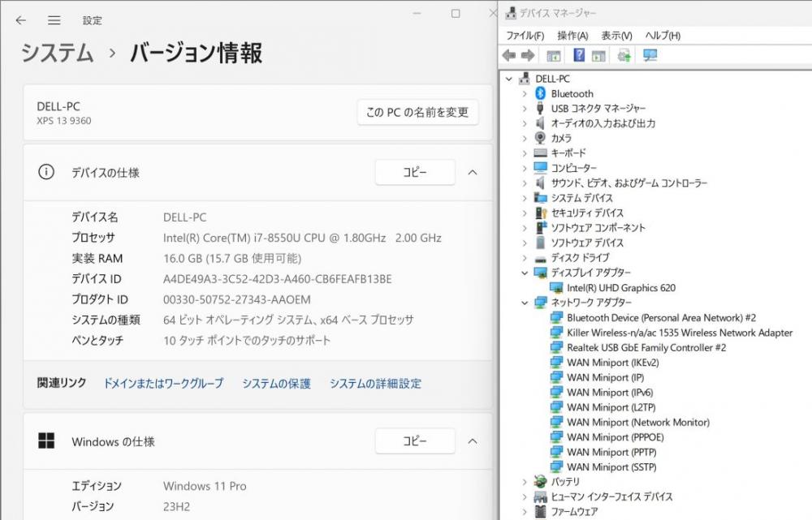Open システムの保護 link
This screenshot has height=520, width=812.
(277, 384)
